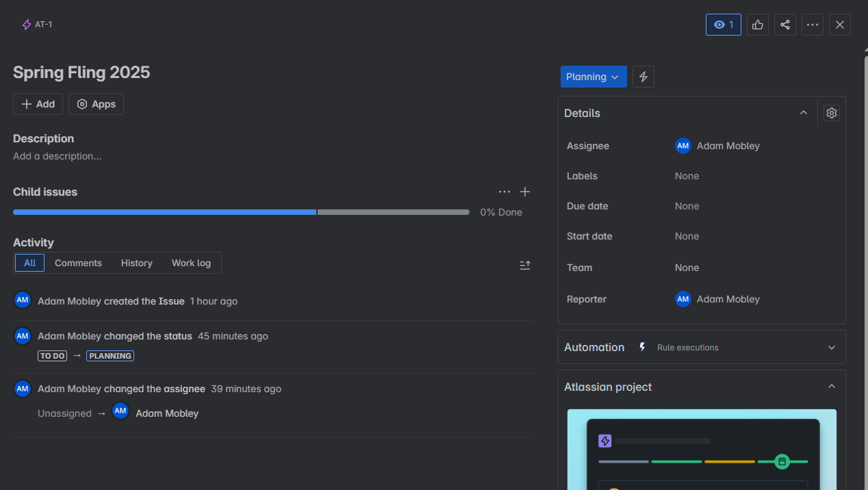The image size is (868, 490).
Task: Open the top-right more actions ellipsis
Action: (x=813, y=25)
